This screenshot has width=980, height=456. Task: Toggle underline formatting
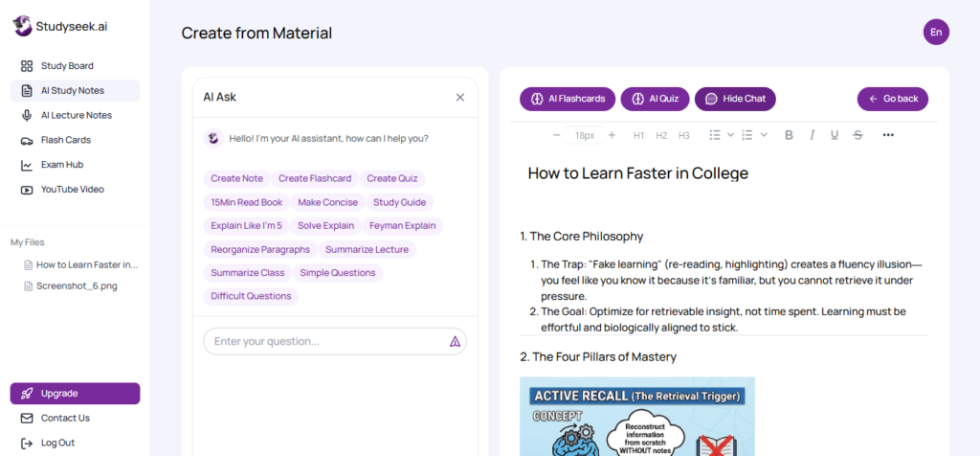(835, 135)
